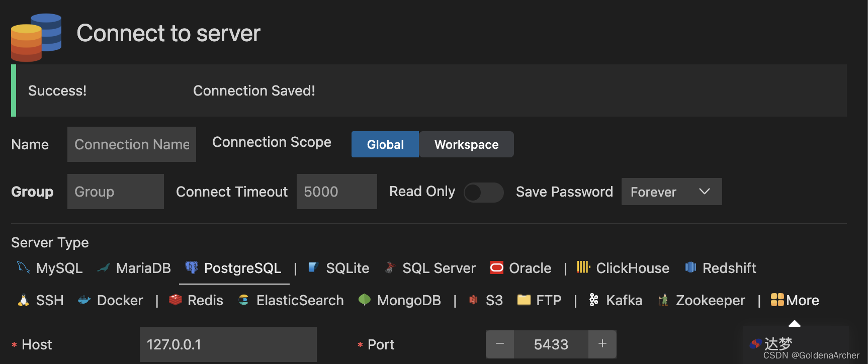Viewport: 868px width, 364px height.
Task: Select the red Redis cube icon
Action: pos(175,300)
